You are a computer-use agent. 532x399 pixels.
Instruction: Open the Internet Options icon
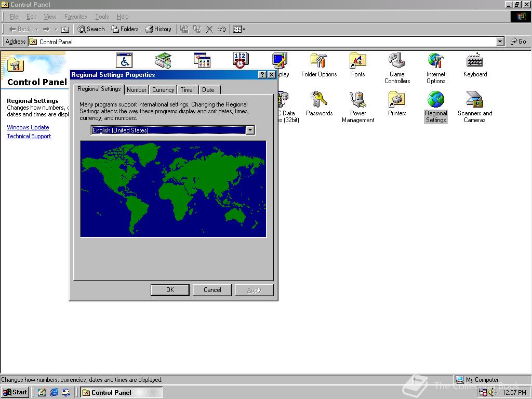435,60
